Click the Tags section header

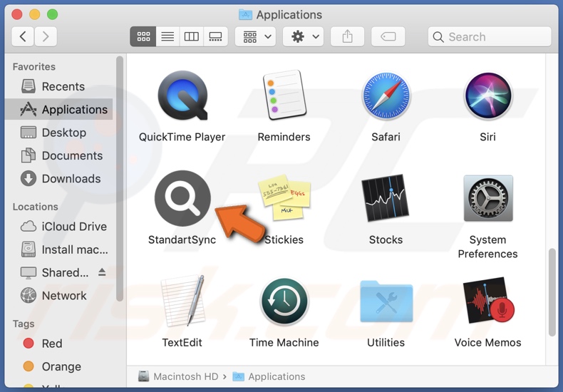[x=24, y=324]
